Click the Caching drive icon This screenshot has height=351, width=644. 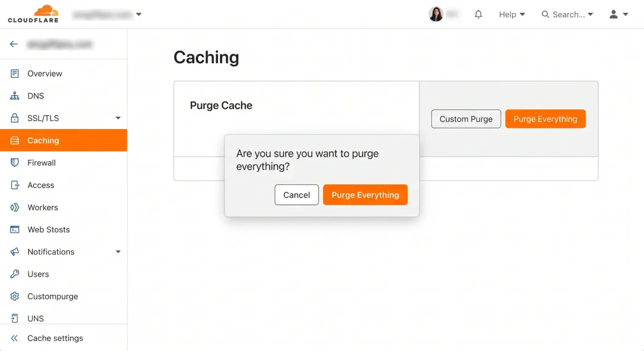click(x=15, y=141)
